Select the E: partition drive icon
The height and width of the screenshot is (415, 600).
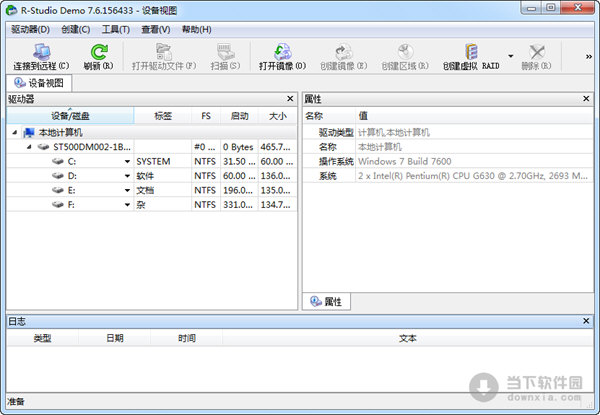pos(58,190)
